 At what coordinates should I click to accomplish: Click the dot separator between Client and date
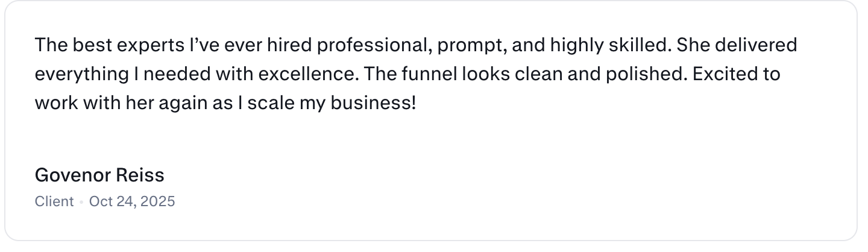point(81,202)
